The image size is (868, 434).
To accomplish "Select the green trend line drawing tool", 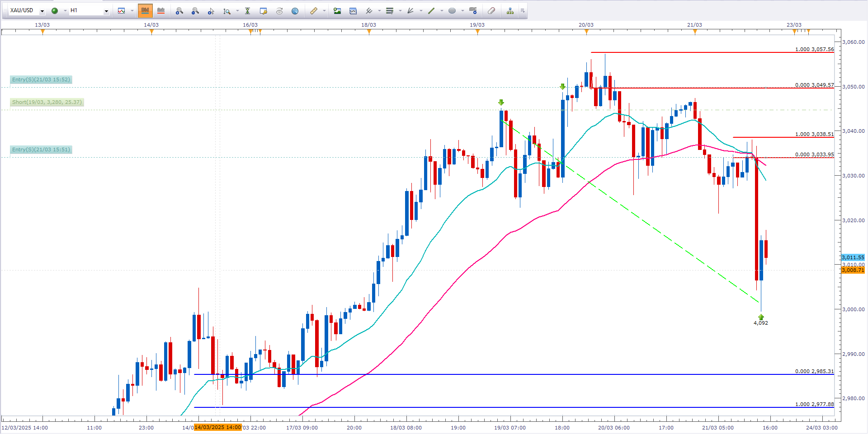I will click(x=431, y=11).
